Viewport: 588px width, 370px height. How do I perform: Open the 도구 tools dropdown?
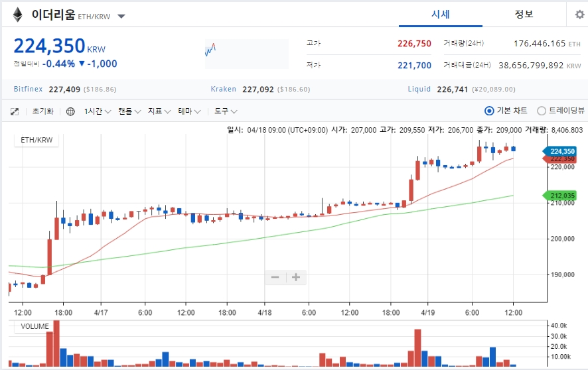tap(226, 111)
